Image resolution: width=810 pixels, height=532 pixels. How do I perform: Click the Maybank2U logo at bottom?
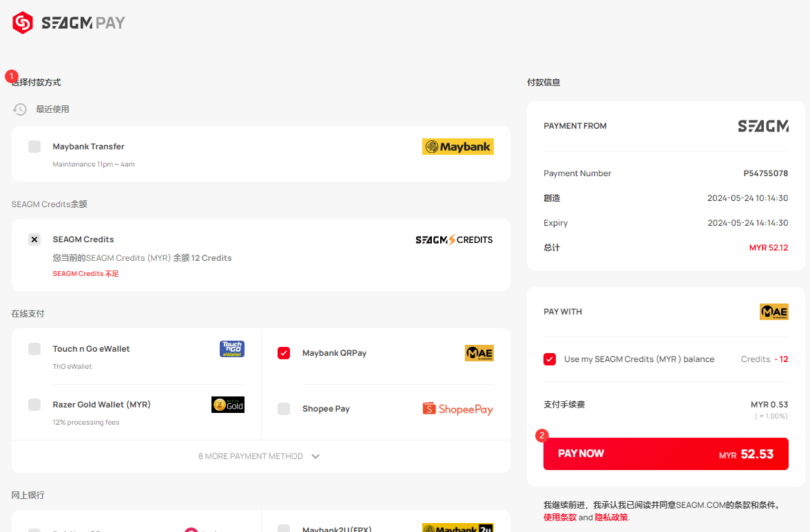tap(457, 529)
